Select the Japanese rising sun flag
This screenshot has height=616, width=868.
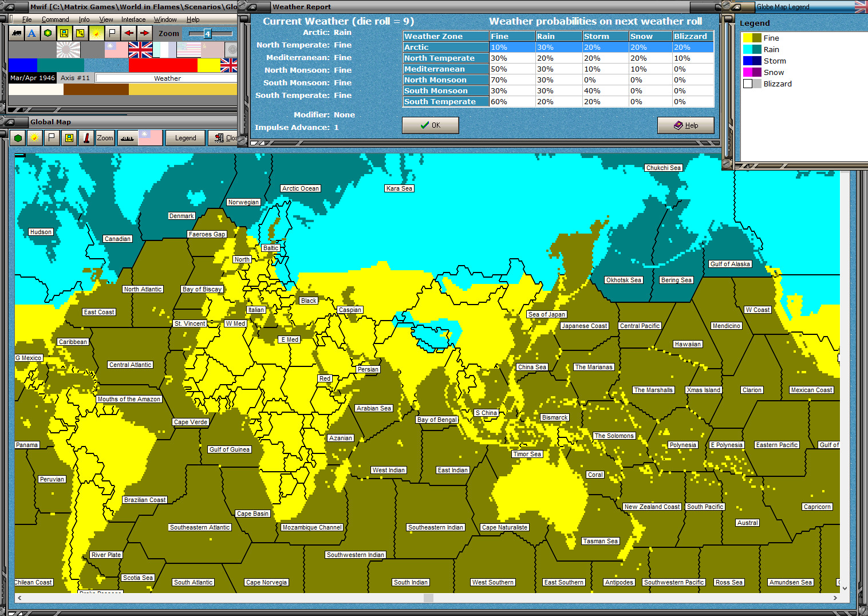[x=68, y=50]
